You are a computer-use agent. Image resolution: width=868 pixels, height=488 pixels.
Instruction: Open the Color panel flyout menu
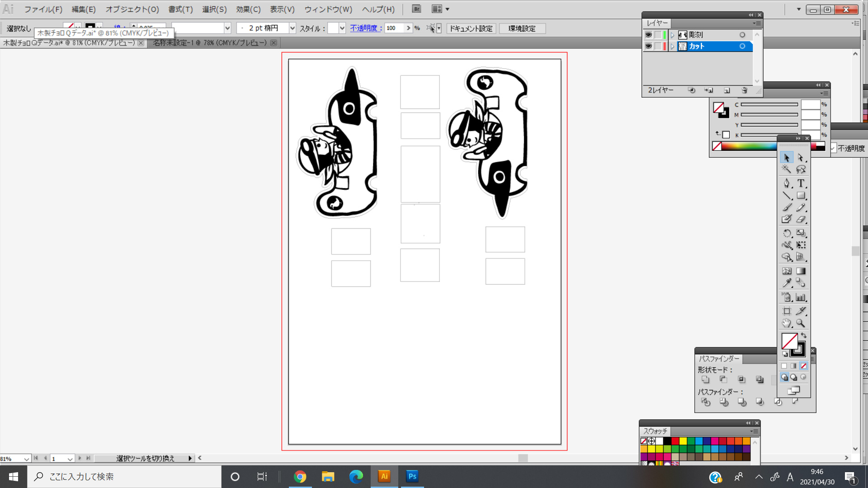[x=825, y=93]
